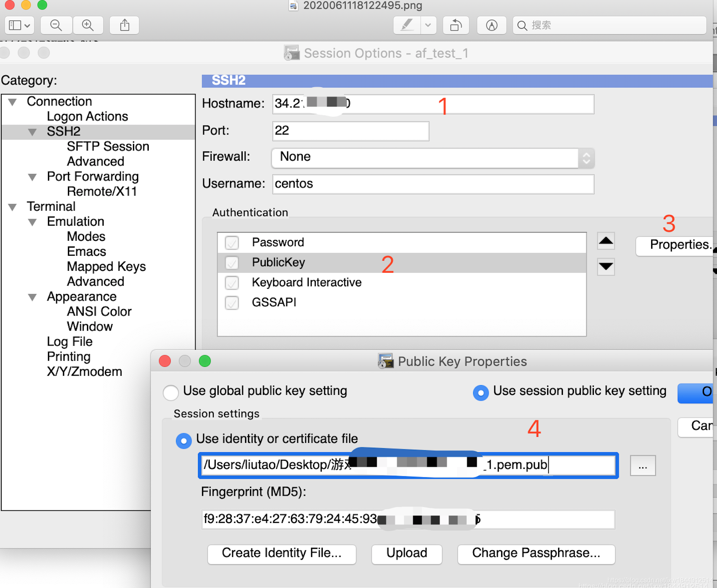Check the GSSAPI authentication checkbox

pyautogui.click(x=231, y=303)
